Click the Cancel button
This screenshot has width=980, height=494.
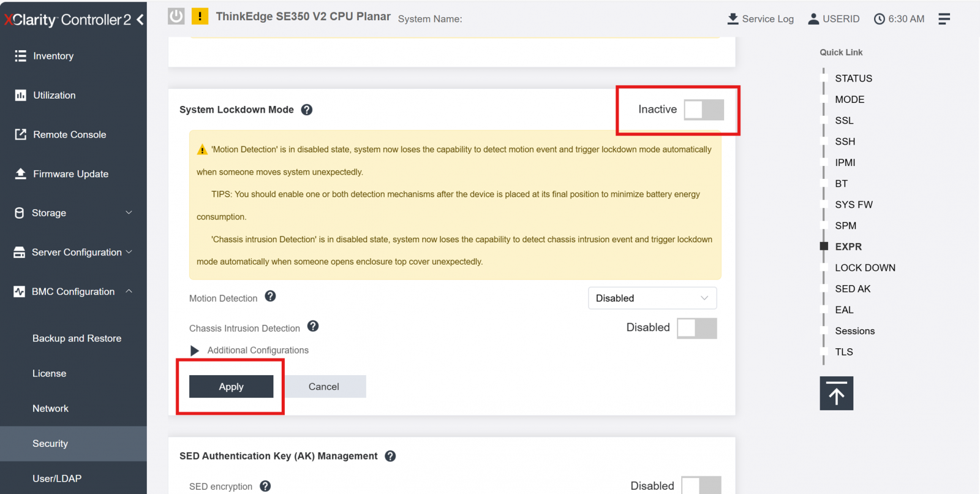(x=323, y=387)
